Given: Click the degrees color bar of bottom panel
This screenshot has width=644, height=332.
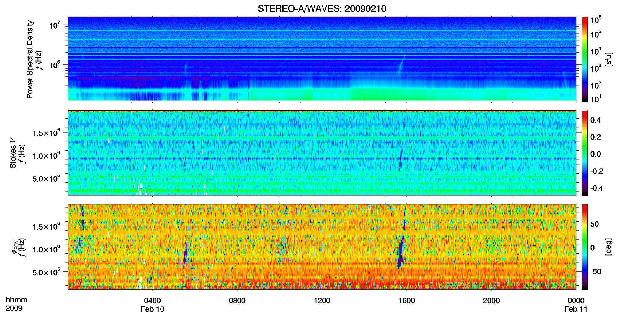Looking at the screenshot, I should (x=585, y=247).
